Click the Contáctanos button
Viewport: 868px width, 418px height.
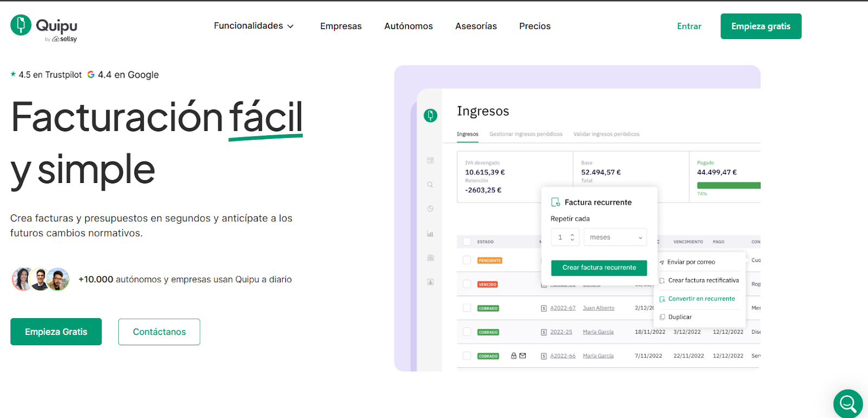[159, 332]
